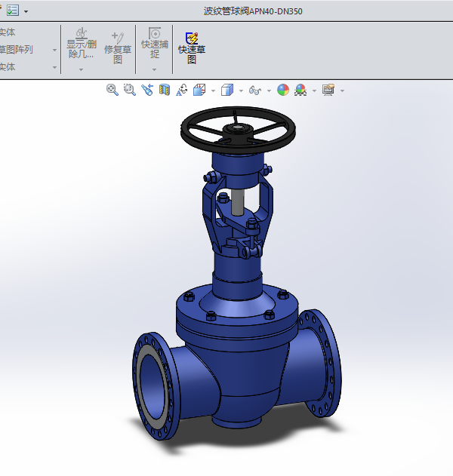Open dropdown under Display/Delete Relations button
453x476 pixels.
81,70
